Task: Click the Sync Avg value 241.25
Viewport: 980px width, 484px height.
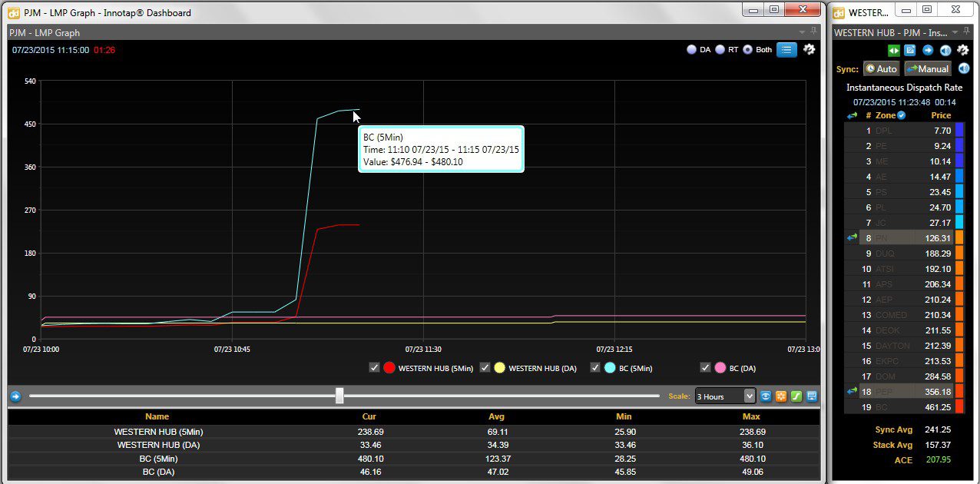Action: click(938, 430)
